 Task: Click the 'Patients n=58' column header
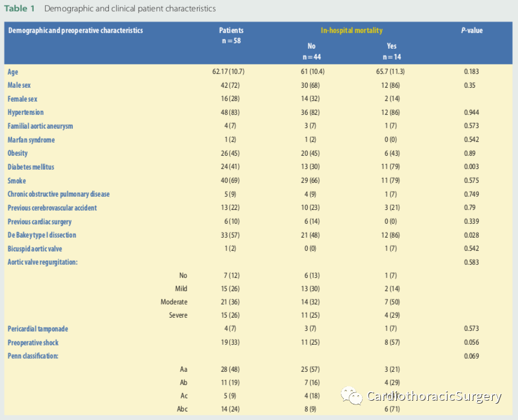[231, 36]
